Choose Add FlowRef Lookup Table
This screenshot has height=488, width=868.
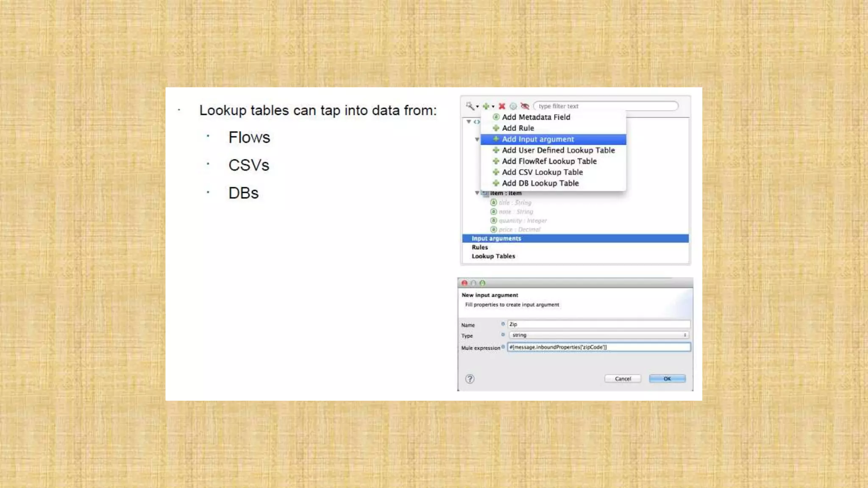[x=549, y=161]
